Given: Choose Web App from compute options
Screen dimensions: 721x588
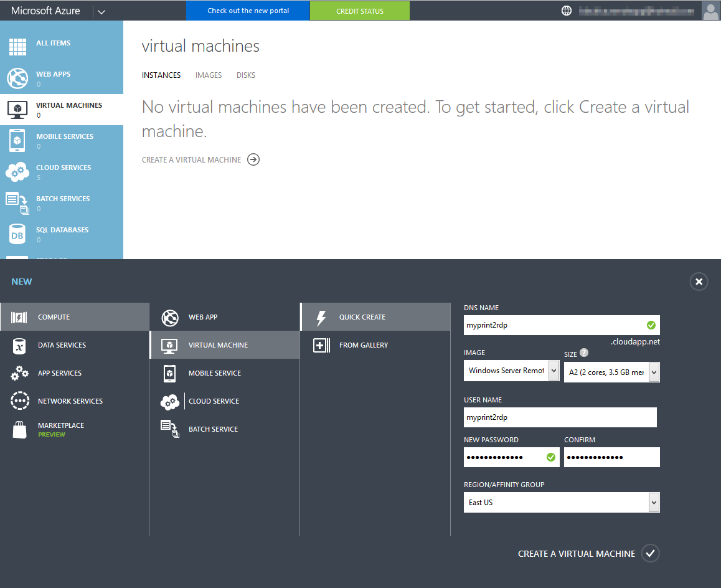Looking at the screenshot, I should [x=225, y=317].
